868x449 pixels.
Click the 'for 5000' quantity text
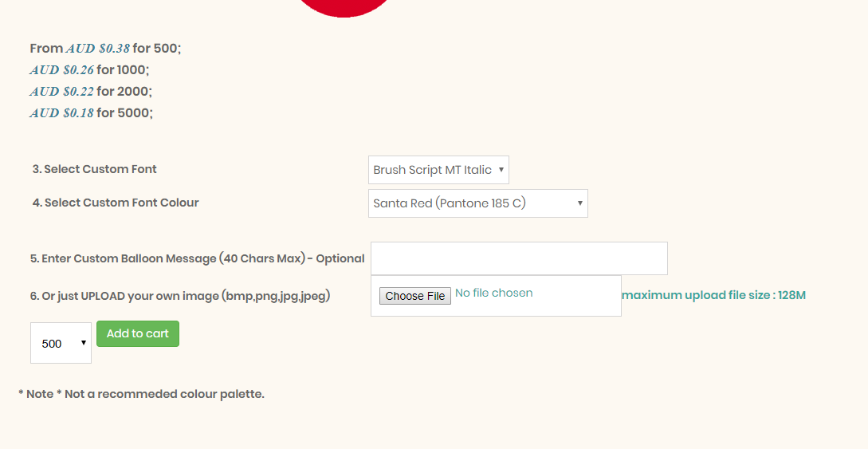click(x=124, y=113)
